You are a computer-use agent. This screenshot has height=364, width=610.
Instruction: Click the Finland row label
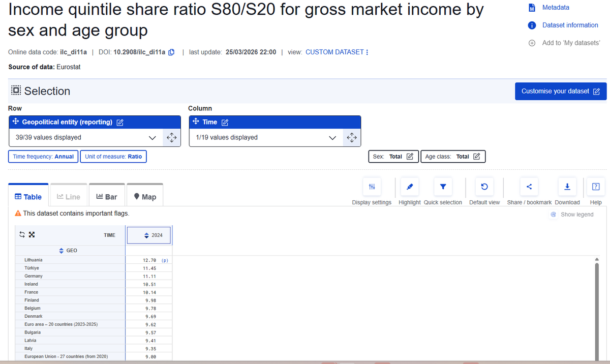tap(32, 300)
